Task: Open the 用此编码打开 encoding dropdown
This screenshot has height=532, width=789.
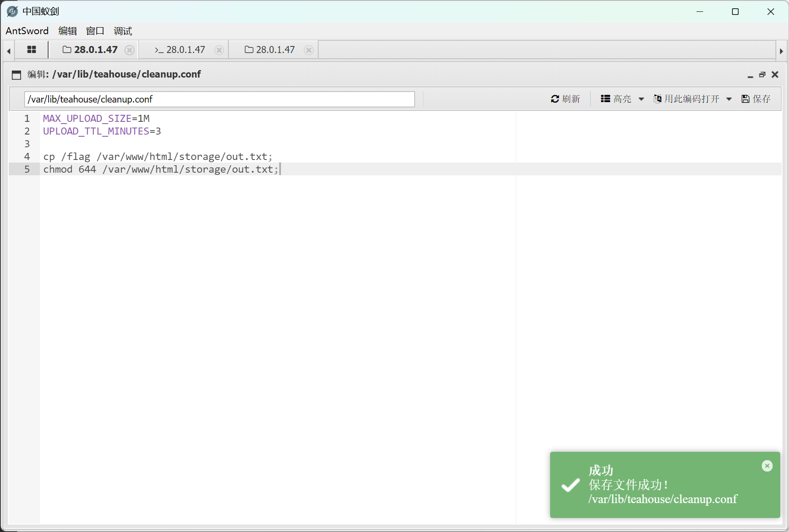Action: click(x=693, y=99)
